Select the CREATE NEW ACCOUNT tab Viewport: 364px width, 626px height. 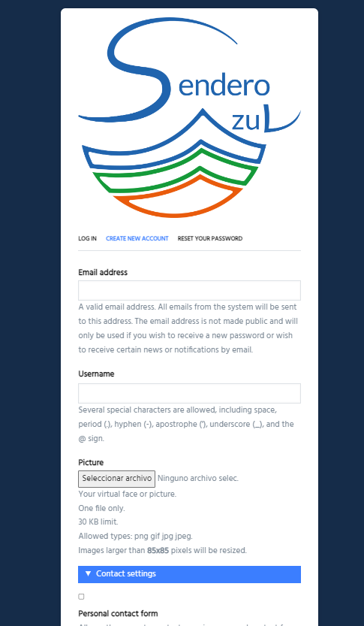(x=137, y=239)
